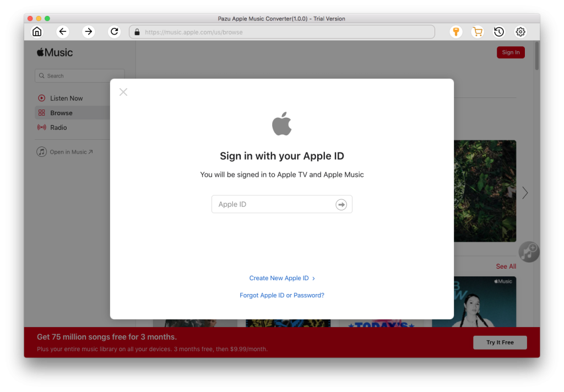This screenshot has width=564, height=392.
Task: Click floating add music note button
Action: click(529, 252)
